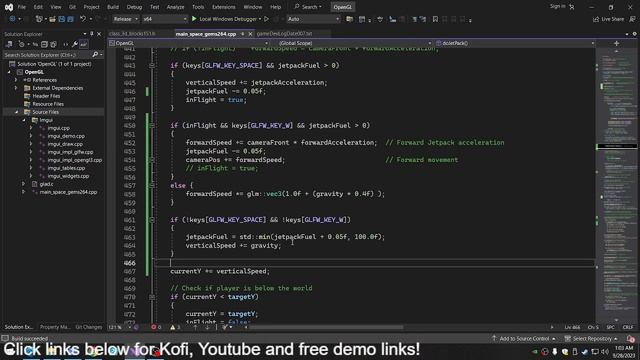The width and height of the screenshot is (640, 360).
Task: Toggle pin on main_space_gems264.cpp tab
Action: point(243,34)
